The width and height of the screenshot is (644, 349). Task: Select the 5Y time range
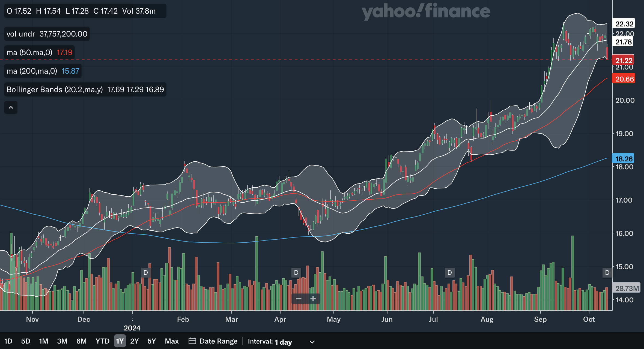[x=151, y=341]
